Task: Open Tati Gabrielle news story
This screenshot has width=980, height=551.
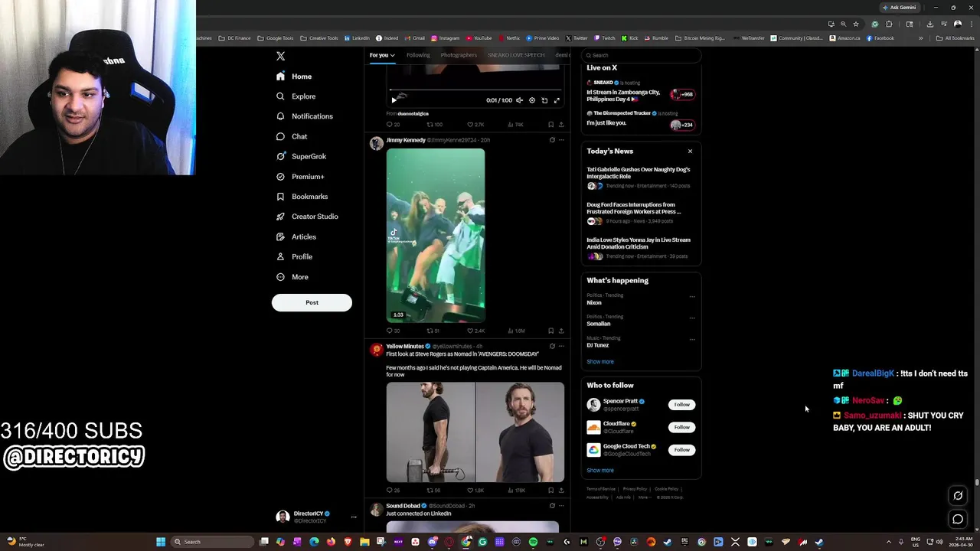Action: point(641,177)
